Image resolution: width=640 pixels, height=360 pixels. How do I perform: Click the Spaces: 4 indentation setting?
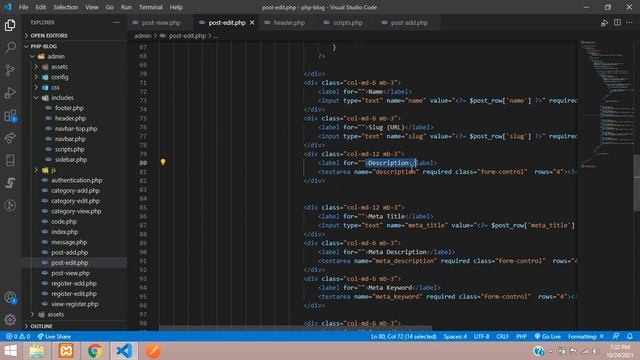(455, 336)
